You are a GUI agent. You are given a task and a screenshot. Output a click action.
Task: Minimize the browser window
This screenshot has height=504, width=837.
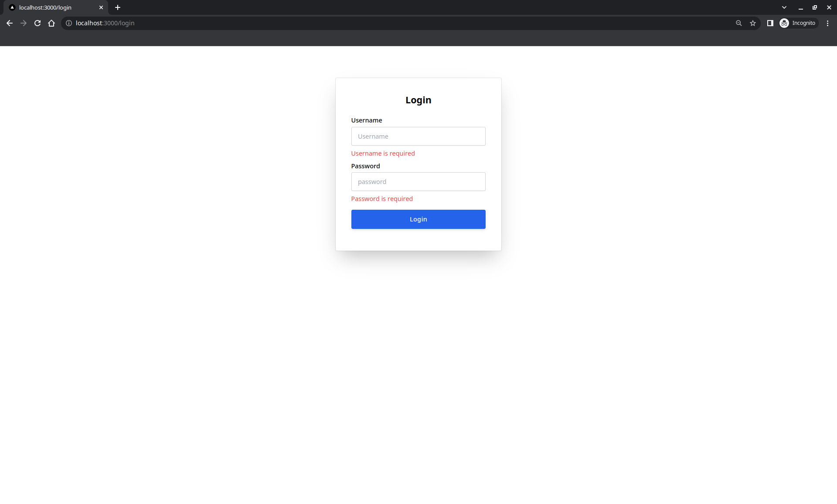pos(800,7)
